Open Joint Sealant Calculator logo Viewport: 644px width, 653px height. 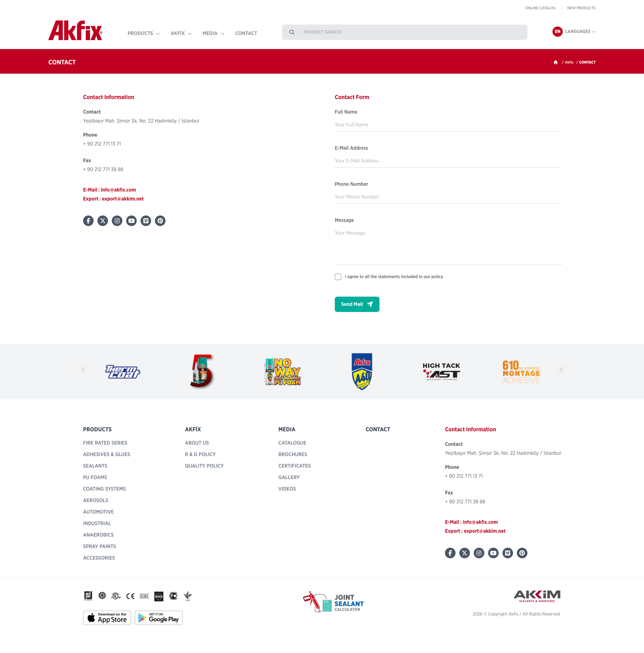coord(333,602)
